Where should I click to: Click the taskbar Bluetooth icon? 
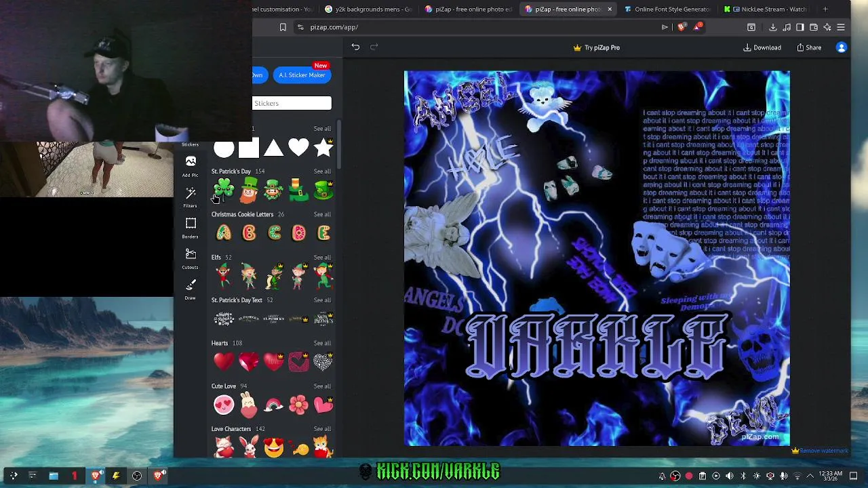[743, 476]
